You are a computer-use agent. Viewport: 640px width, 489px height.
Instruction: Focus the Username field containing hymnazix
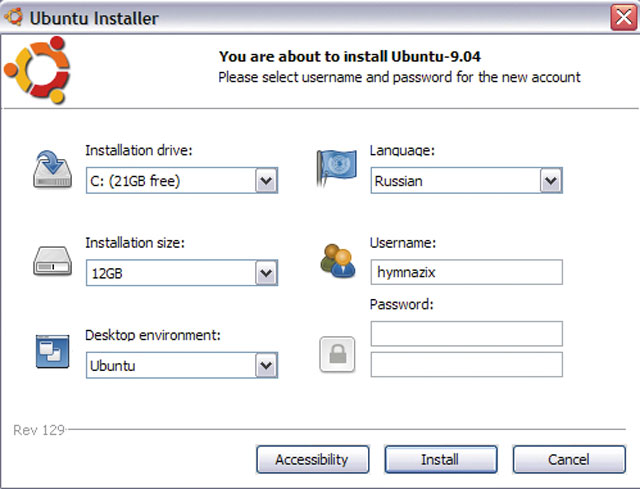point(466,272)
